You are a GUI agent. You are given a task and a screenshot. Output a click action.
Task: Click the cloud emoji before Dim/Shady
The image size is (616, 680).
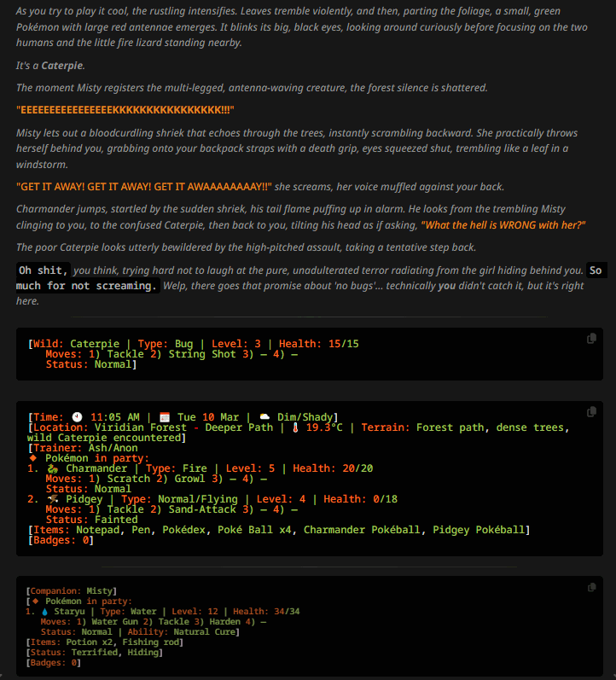tap(264, 417)
